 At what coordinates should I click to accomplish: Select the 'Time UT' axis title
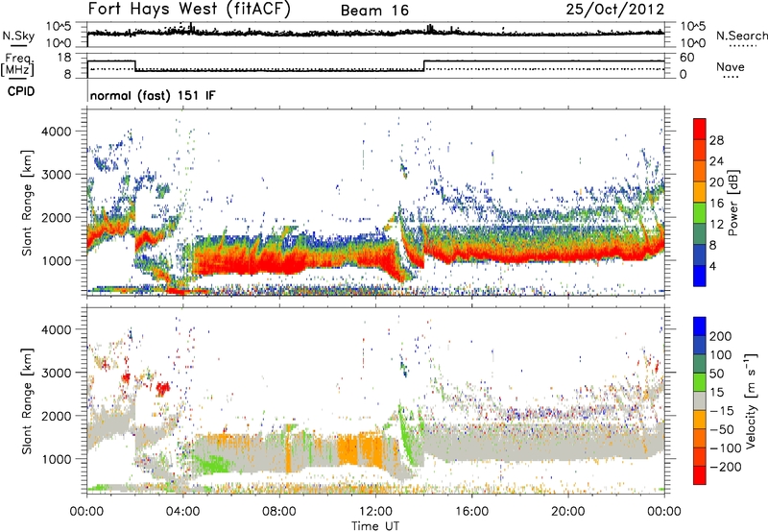coord(375,526)
